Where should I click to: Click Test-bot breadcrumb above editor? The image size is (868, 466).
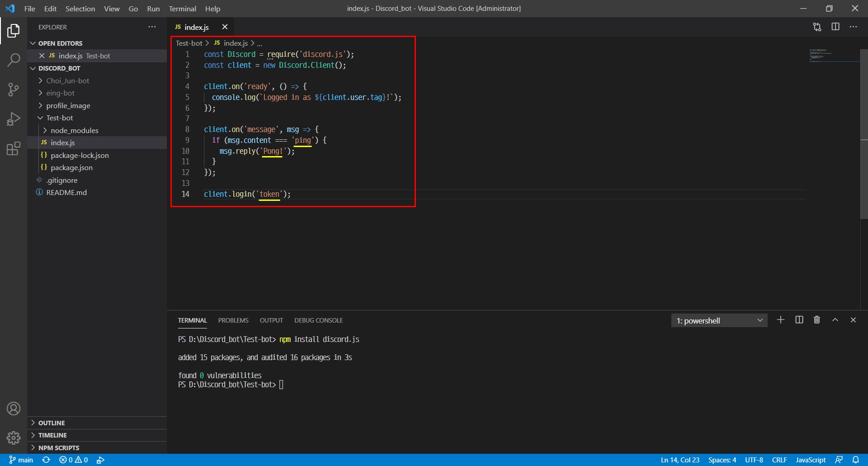click(x=189, y=43)
